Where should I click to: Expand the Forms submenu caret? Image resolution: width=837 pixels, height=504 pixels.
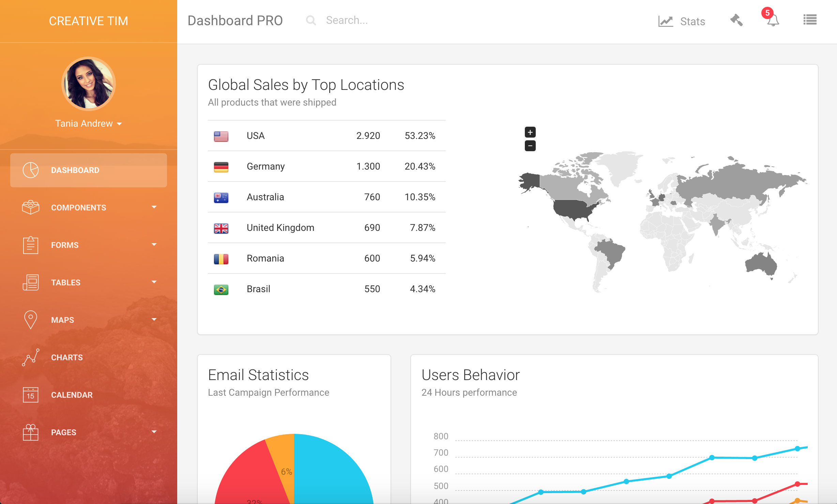tap(154, 245)
